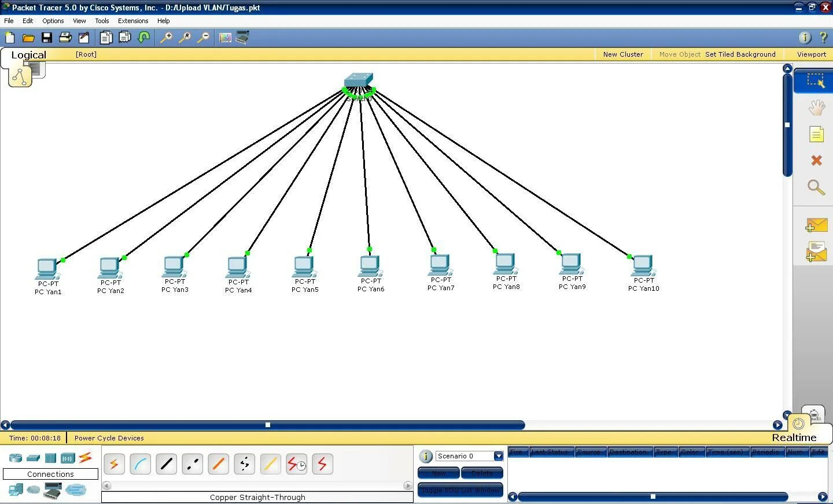
Task: Select the PC Yan1 computer
Action: [47, 270]
